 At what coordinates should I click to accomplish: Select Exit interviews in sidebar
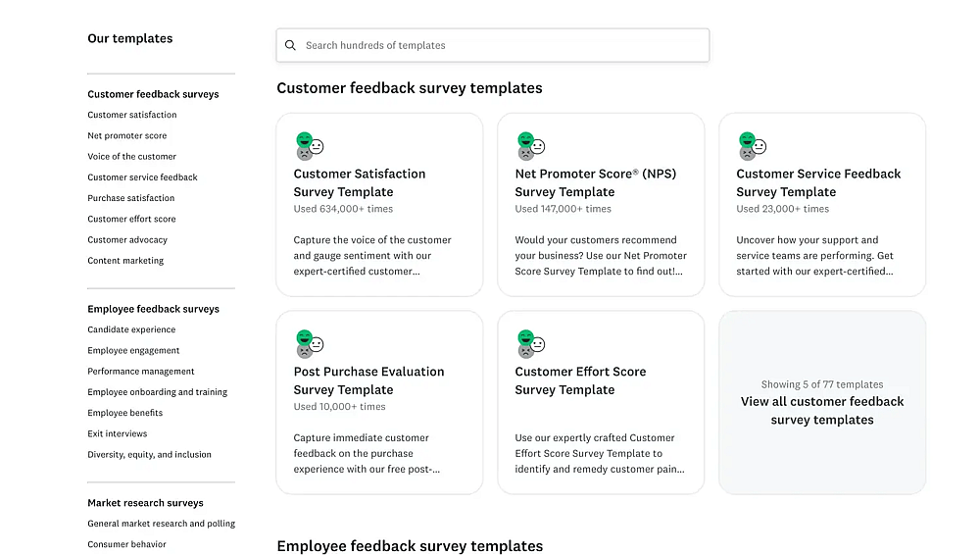click(118, 433)
